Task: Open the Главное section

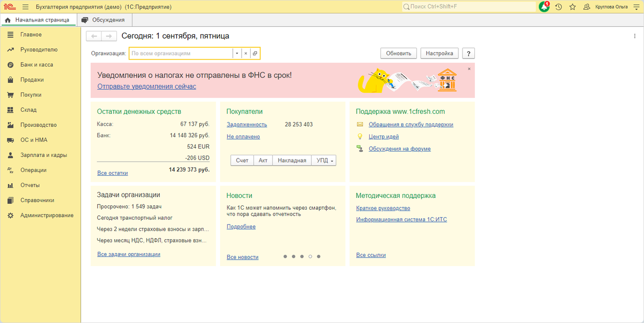Action: coord(31,34)
